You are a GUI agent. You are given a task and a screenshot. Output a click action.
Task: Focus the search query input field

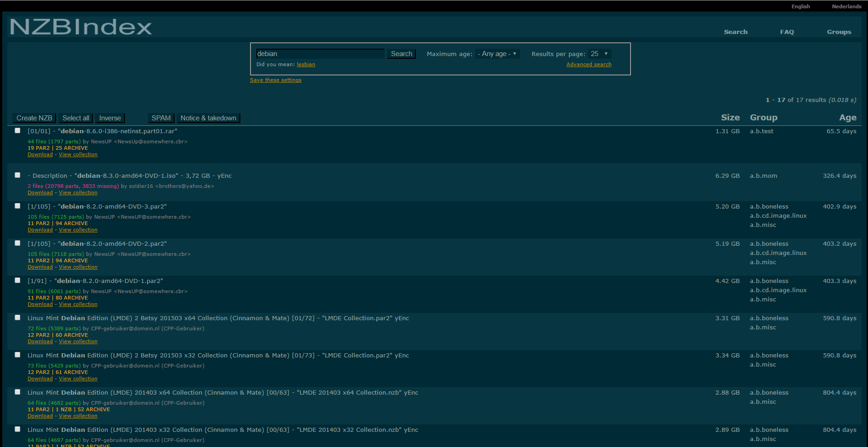point(320,54)
